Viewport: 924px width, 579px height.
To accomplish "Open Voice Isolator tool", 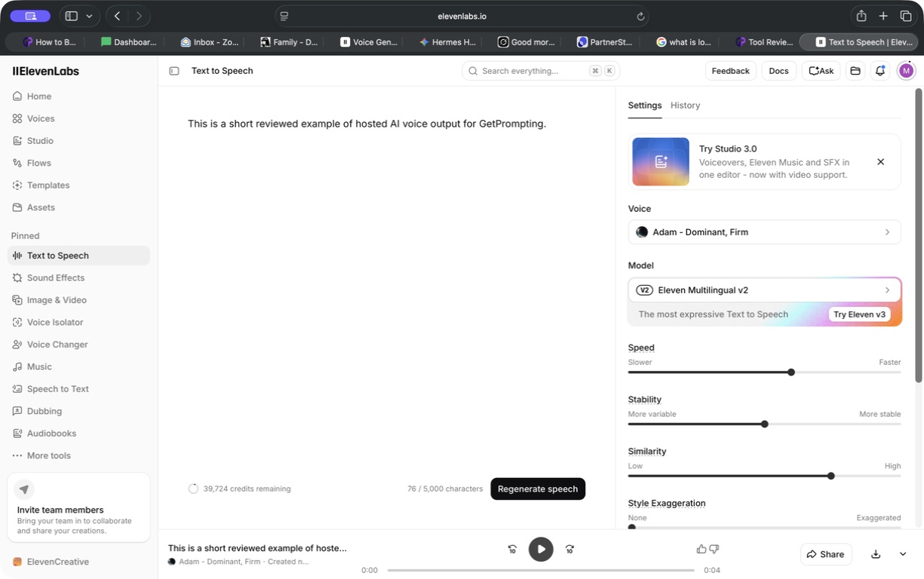I will tap(78, 323).
